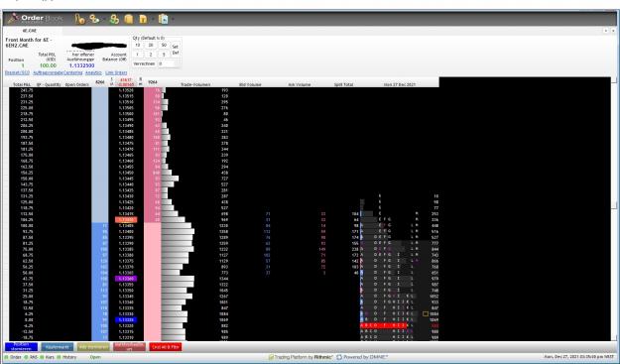Screen dimensions: 620x364
Task: Click the purple highlighted price cell
Action: 126,279
